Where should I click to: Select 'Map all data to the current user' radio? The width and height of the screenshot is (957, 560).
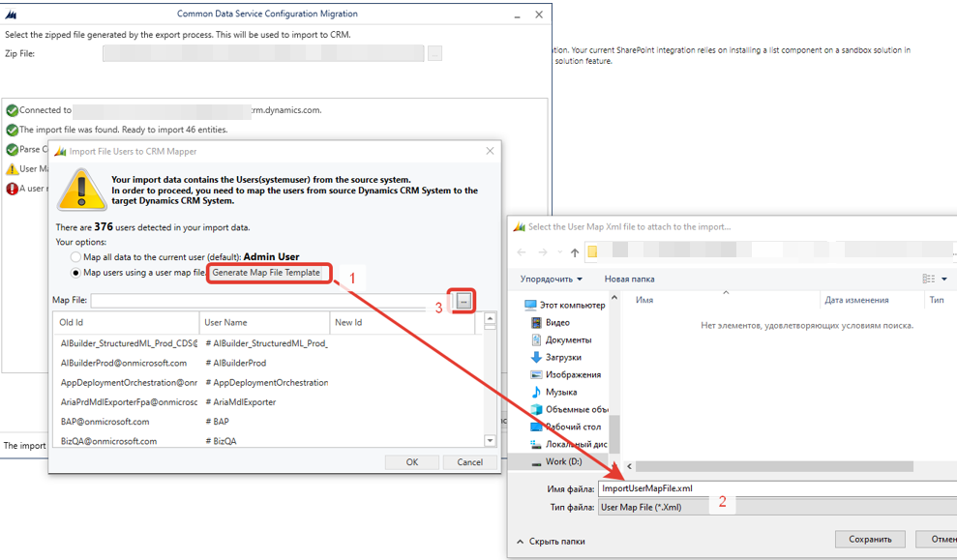click(x=75, y=257)
